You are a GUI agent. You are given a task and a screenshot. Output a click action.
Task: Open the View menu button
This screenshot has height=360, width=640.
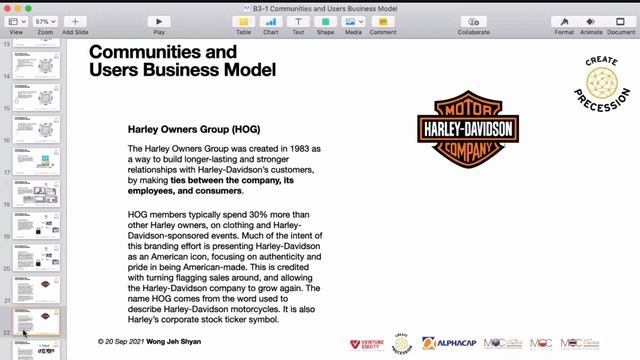pos(17,22)
